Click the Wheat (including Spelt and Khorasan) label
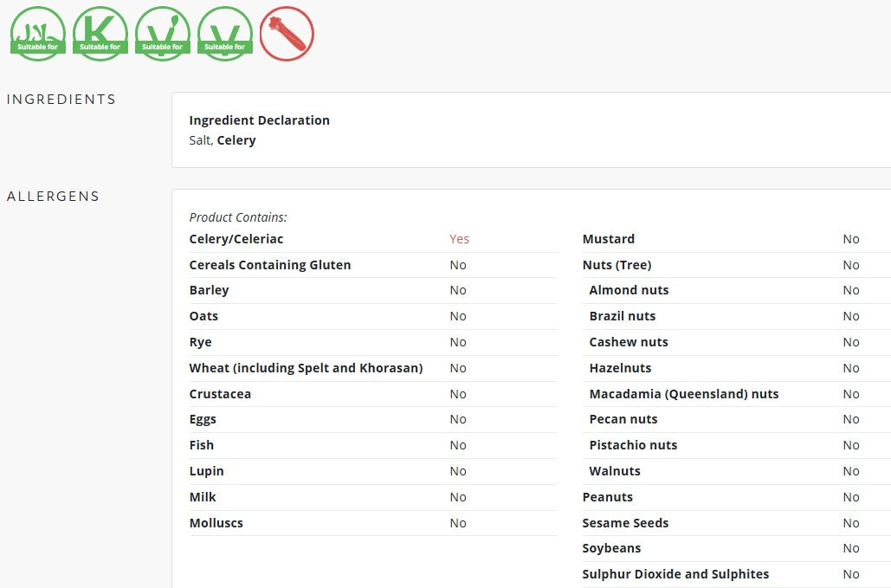Image resolution: width=891 pixels, height=588 pixels. [x=306, y=368]
